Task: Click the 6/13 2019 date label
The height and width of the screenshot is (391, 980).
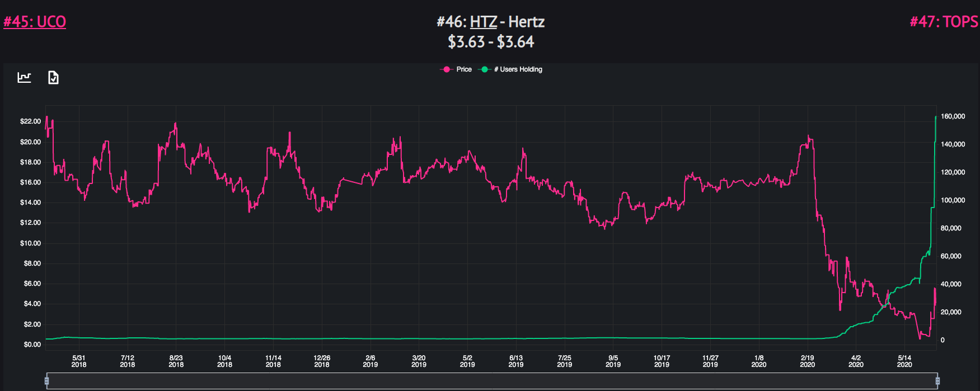Action: click(x=516, y=361)
